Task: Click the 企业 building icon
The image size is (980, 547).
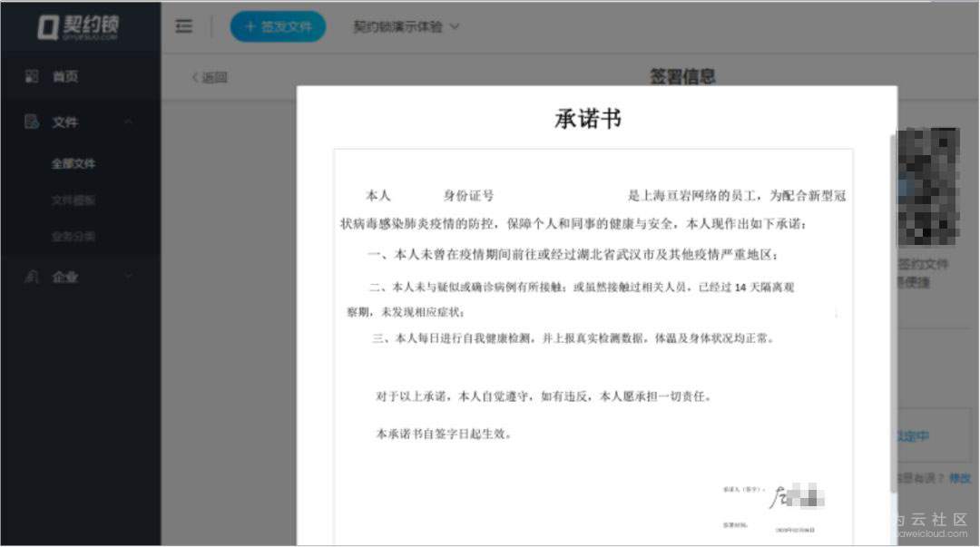Action: [31, 277]
